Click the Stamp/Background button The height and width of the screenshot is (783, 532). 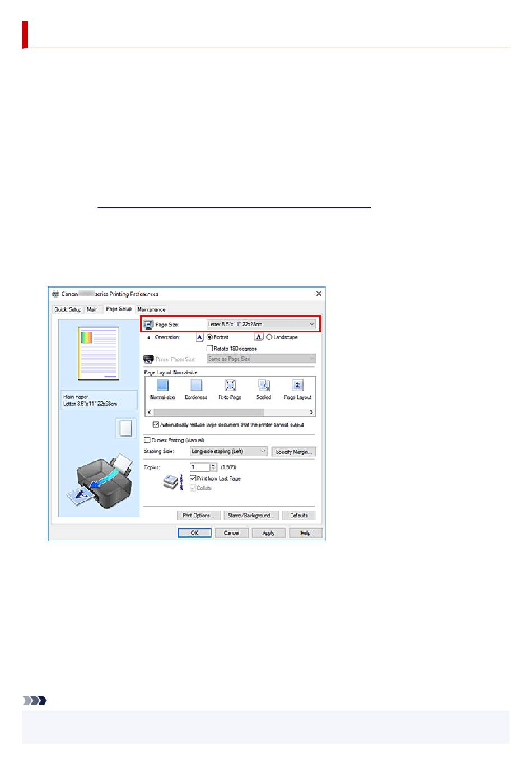pyautogui.click(x=250, y=516)
